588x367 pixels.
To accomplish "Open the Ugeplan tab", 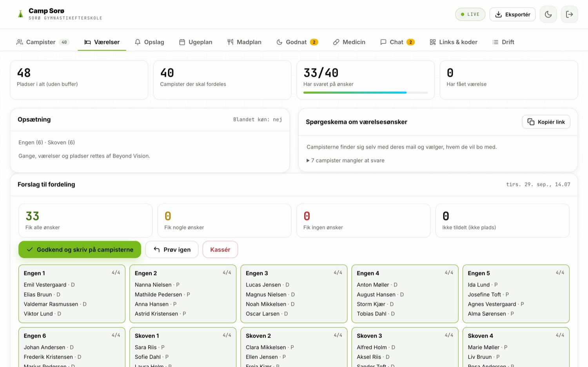I will 196,42.
